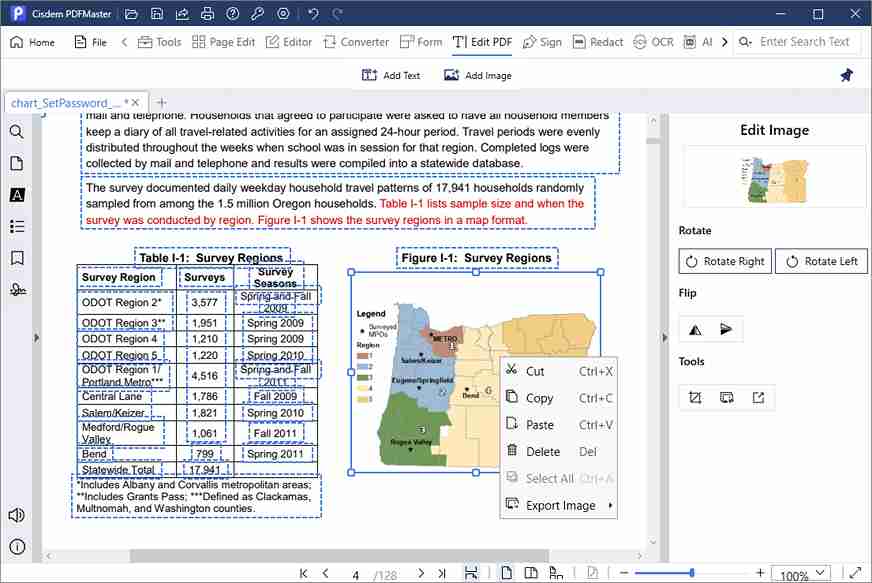The width and height of the screenshot is (872, 583).
Task: Click the key license icon
Action: [x=257, y=14]
